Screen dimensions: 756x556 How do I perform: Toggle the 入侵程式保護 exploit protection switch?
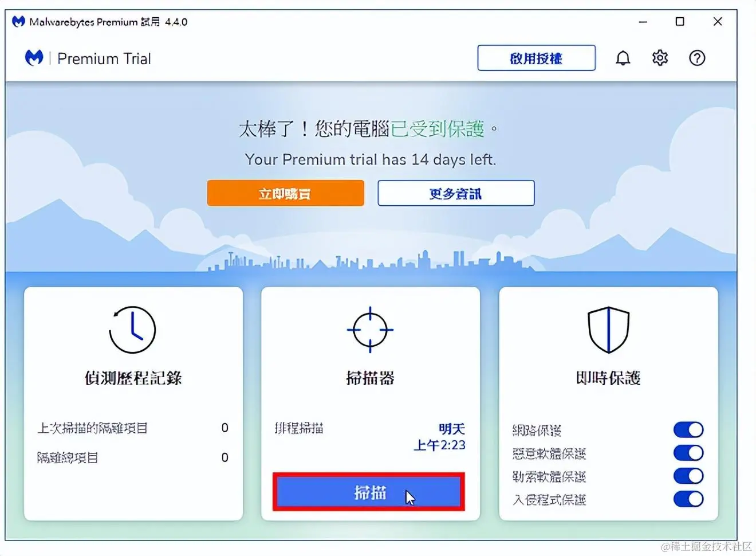pyautogui.click(x=688, y=499)
